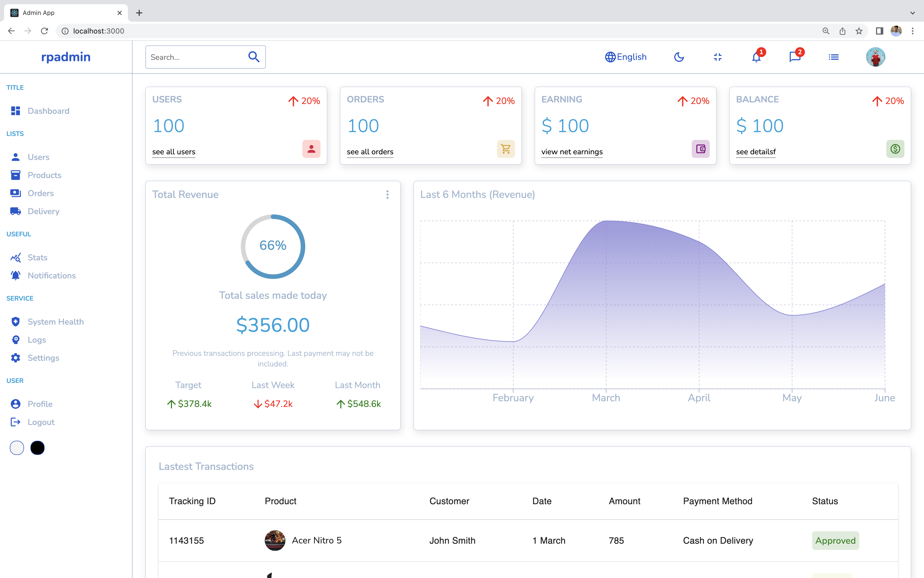Toggle dark mode moon icon
The image size is (924, 578).
pos(679,57)
